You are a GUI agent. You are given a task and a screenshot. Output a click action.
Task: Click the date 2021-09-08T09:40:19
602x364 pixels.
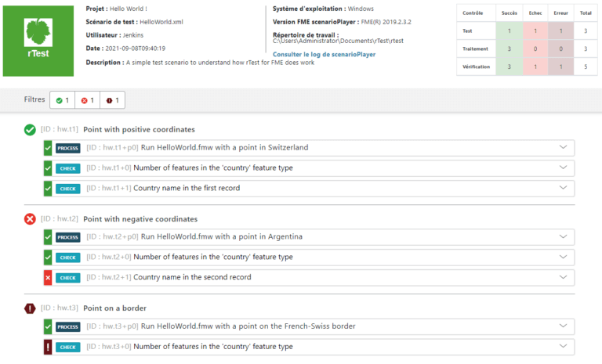pyautogui.click(x=135, y=49)
